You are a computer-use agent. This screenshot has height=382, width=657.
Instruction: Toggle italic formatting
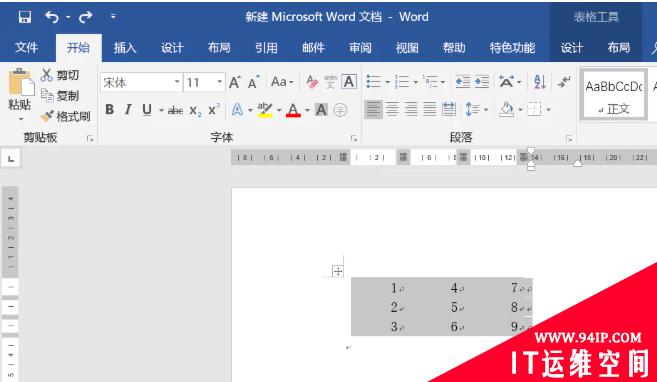[128, 110]
